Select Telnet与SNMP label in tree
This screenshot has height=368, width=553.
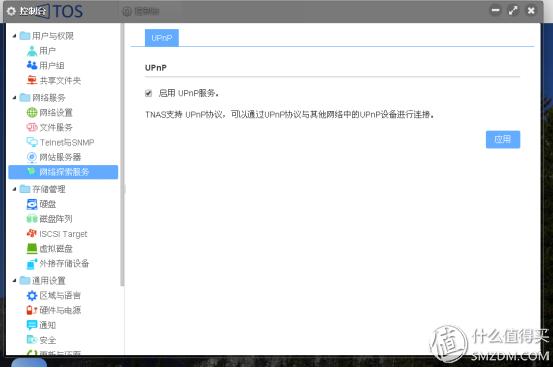point(67,142)
